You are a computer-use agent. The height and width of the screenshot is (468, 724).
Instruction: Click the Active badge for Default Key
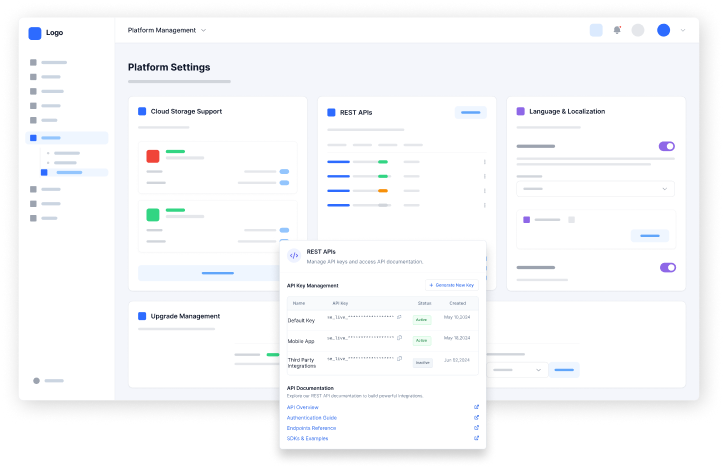click(422, 320)
